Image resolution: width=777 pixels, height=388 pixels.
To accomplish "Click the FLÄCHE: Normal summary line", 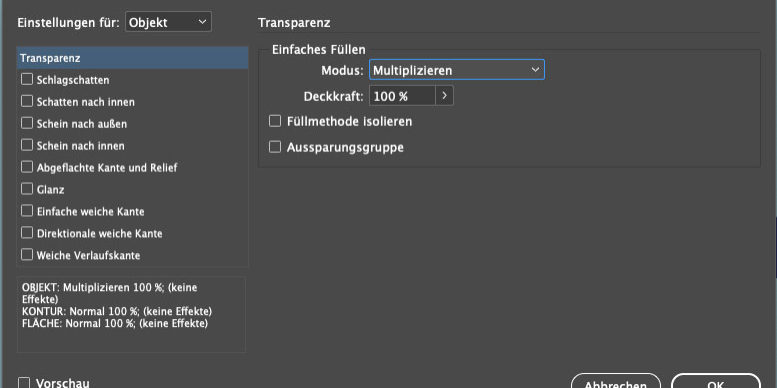I will tap(115, 324).
